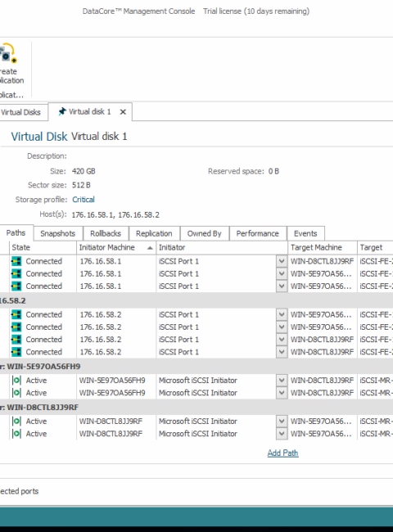Open Initiator dropdown in 176.16.58.1 WIN-5E97OA56 iSCSI-FE-1 row
This screenshot has width=393, height=532.
282,274
